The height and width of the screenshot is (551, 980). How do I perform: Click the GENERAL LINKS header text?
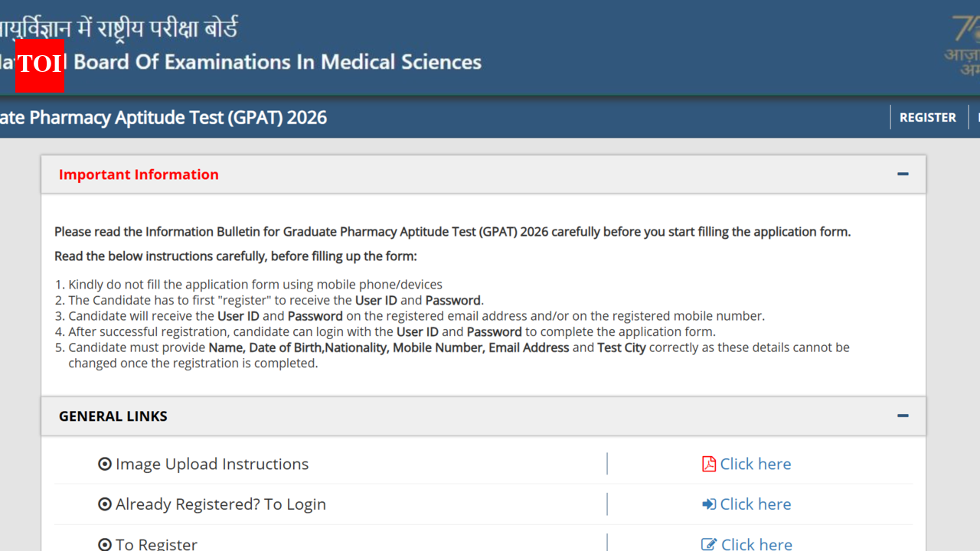pyautogui.click(x=113, y=416)
